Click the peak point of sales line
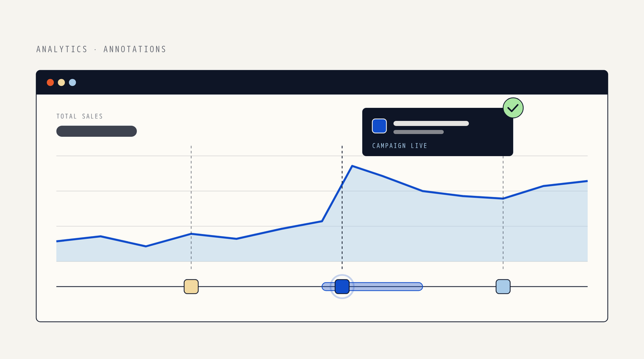Viewport: 644px width, 359px height. 352,166
